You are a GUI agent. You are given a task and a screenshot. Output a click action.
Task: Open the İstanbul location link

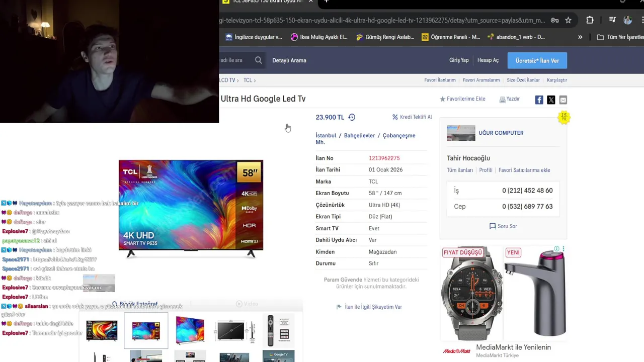point(326,136)
